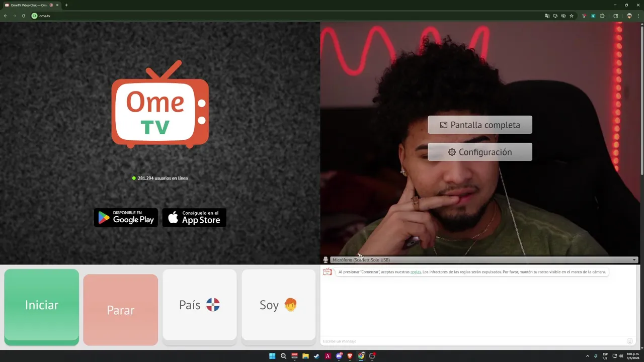Image resolution: width=644 pixels, height=362 pixels.
Task: Follow the reglas link in chat notice
Action: point(416,272)
